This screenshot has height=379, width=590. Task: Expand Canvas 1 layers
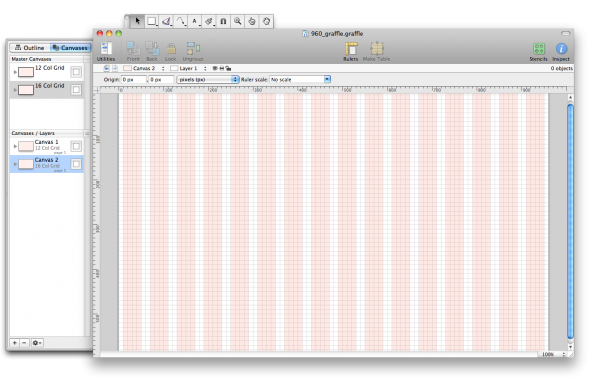click(15, 146)
